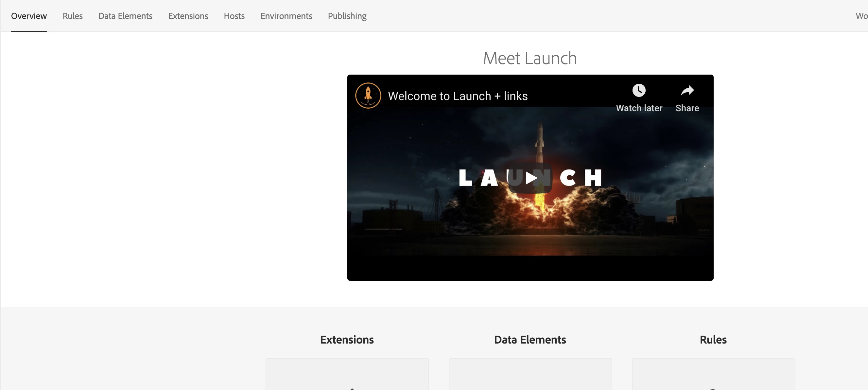Click the Extensions card below its heading
Image resolution: width=868 pixels, height=390 pixels.
(x=347, y=374)
